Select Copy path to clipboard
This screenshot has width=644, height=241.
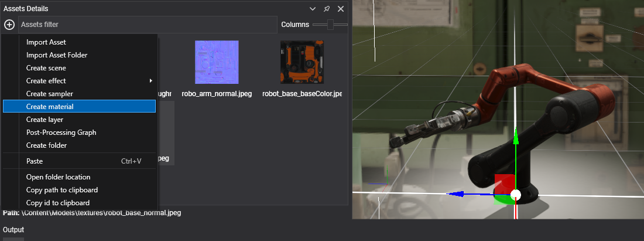(x=62, y=190)
